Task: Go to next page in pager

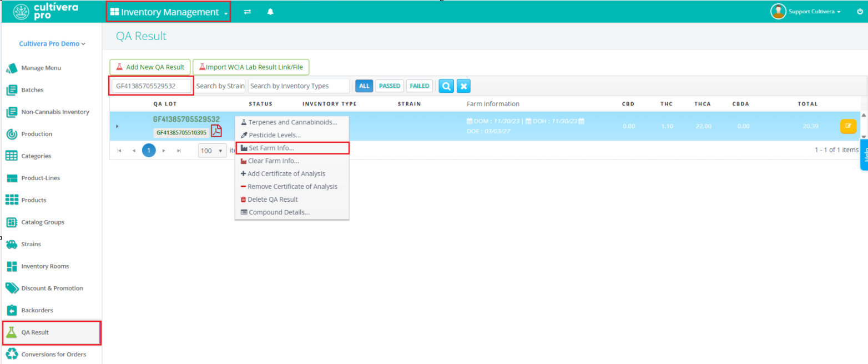Action: [164, 151]
